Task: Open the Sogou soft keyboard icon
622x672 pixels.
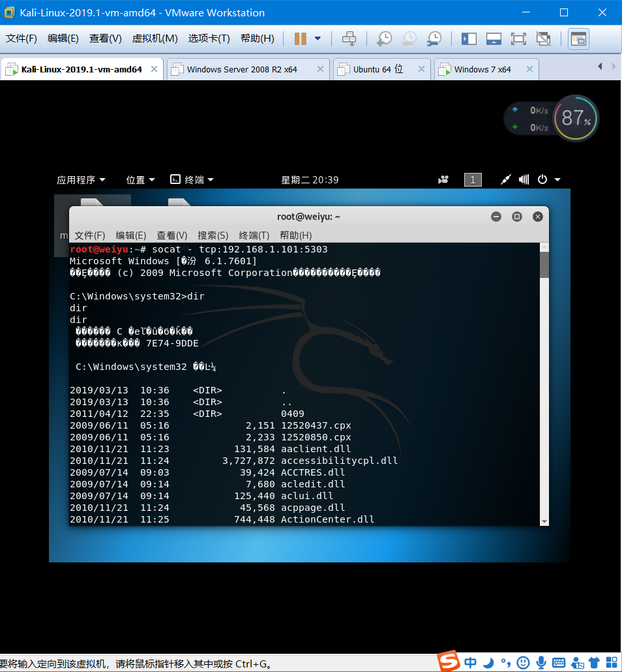Action: [559, 663]
